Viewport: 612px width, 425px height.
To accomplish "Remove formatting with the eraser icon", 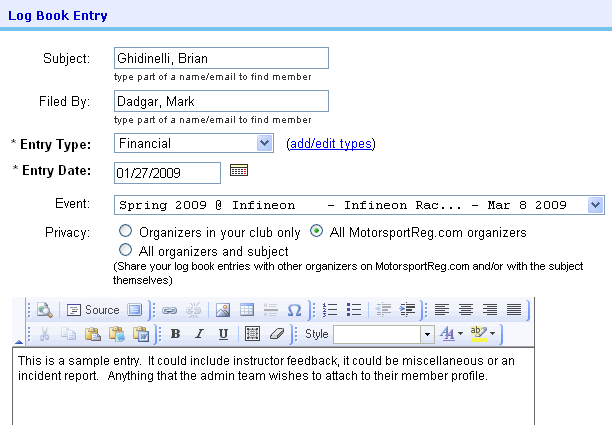I will point(277,334).
